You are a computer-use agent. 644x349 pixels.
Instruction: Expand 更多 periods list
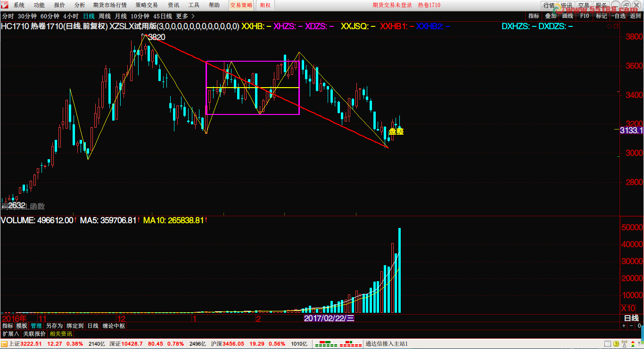coord(185,16)
